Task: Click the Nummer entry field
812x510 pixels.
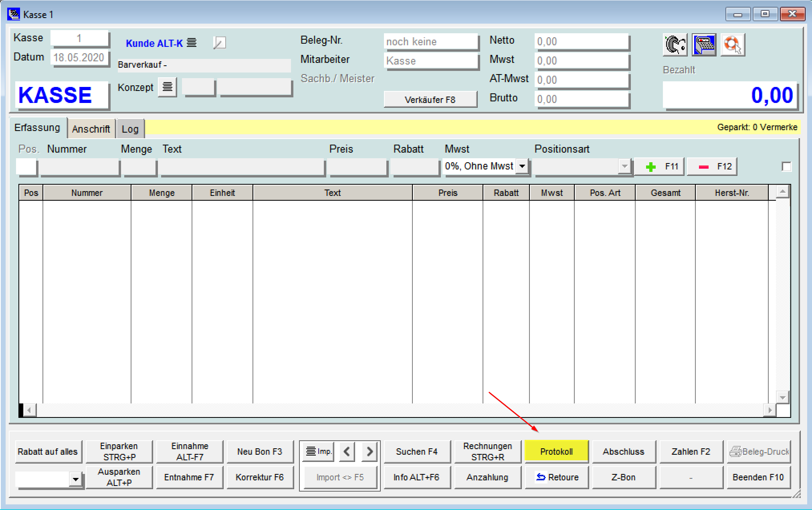Action: tap(80, 167)
